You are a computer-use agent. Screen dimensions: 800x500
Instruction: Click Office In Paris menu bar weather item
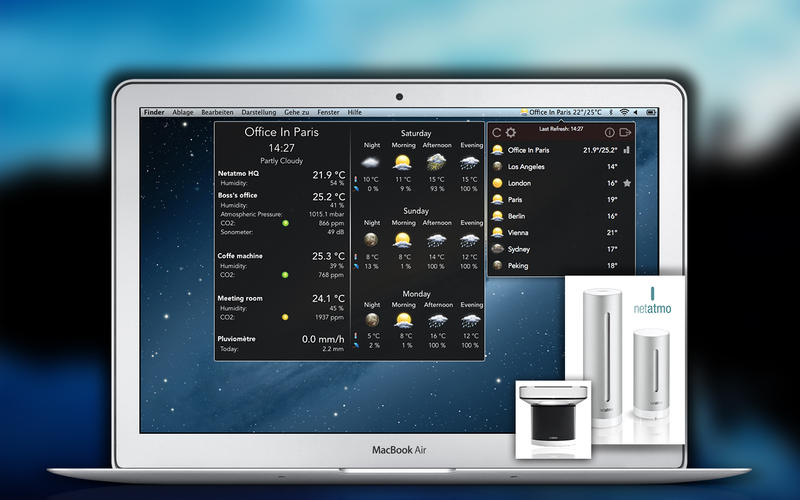(x=561, y=112)
